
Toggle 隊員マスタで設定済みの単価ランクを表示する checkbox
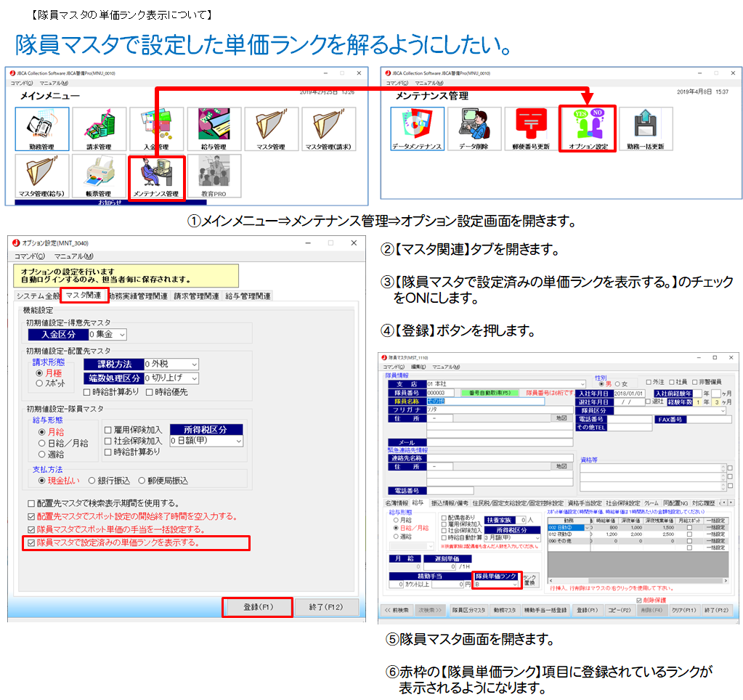coord(31,542)
